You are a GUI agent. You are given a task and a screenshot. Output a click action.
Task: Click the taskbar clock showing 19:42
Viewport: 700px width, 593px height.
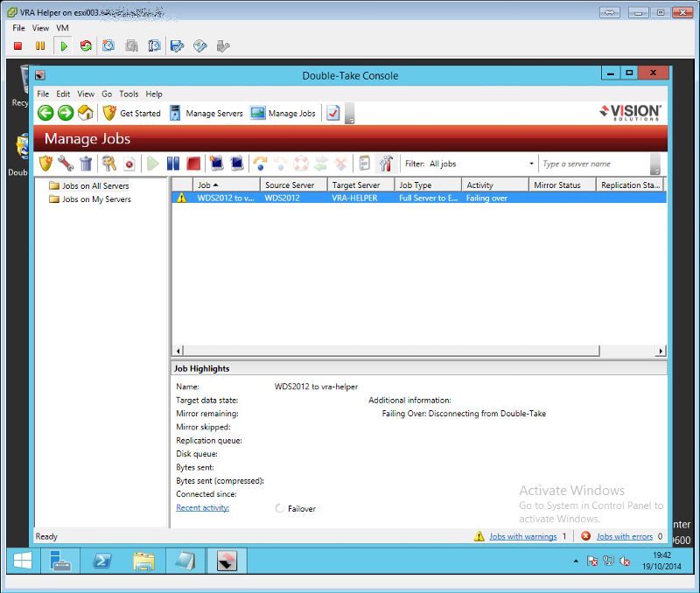point(661,561)
